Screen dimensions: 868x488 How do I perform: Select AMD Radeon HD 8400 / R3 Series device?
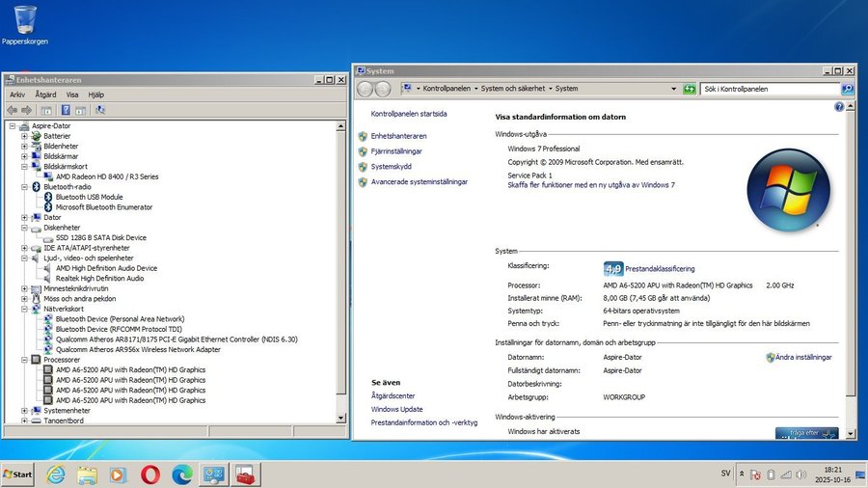[x=107, y=176]
